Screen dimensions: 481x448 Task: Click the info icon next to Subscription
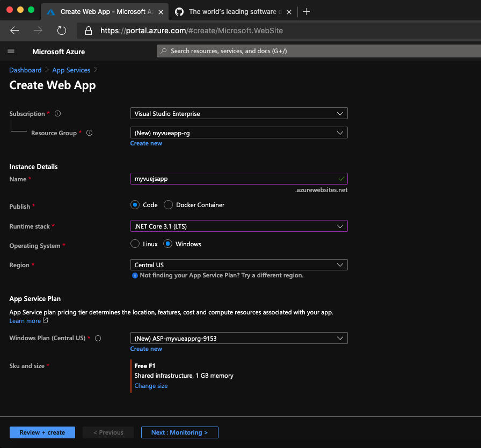(x=57, y=113)
